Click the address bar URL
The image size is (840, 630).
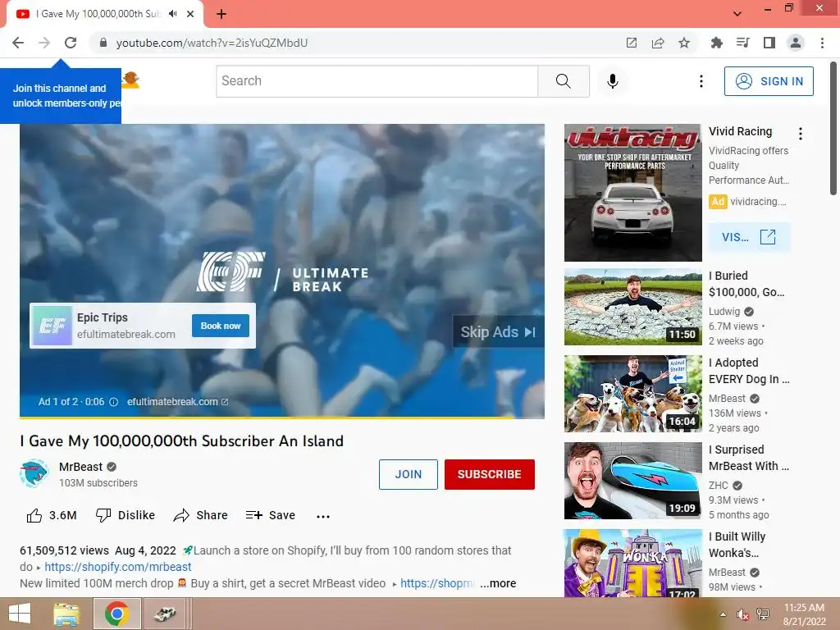point(212,43)
